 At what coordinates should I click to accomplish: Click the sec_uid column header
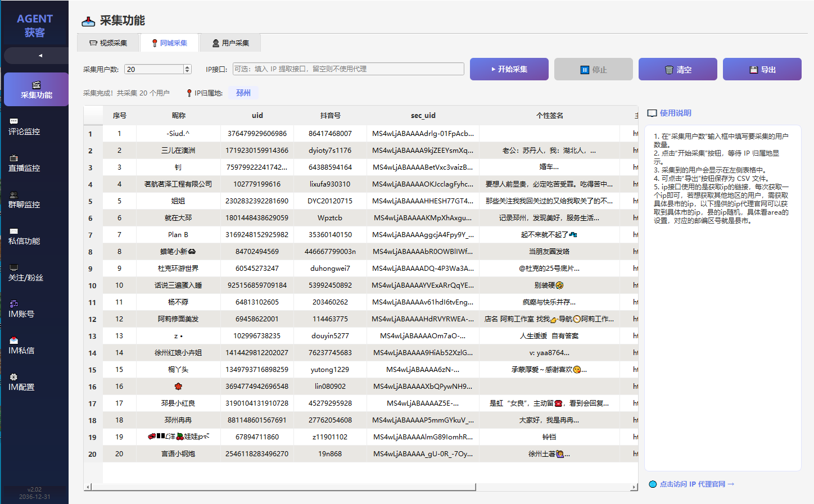[423, 115]
